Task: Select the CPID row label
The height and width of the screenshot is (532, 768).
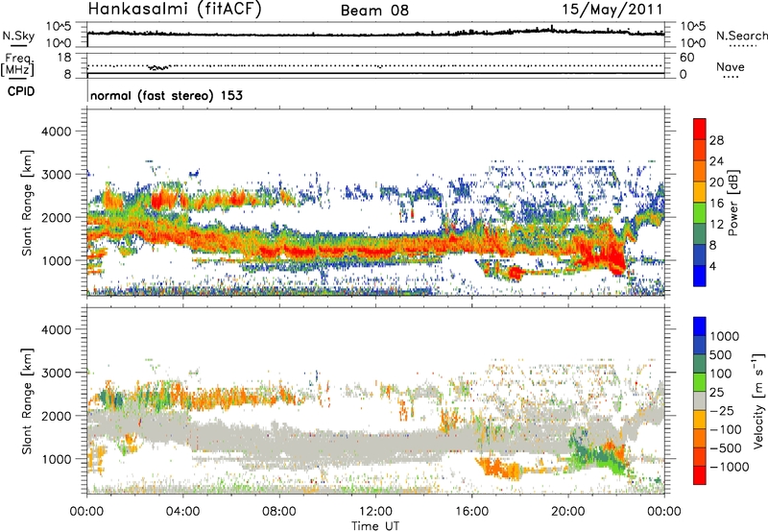Action: 21,91
